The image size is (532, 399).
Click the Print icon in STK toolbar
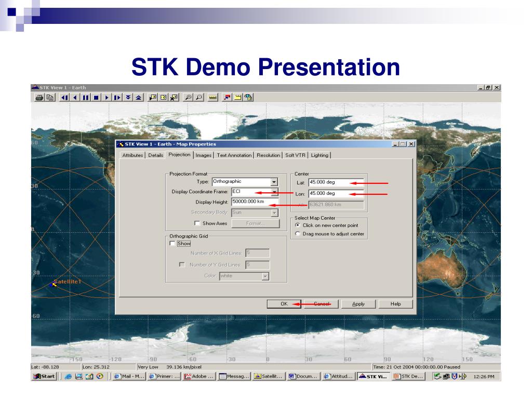coord(39,98)
